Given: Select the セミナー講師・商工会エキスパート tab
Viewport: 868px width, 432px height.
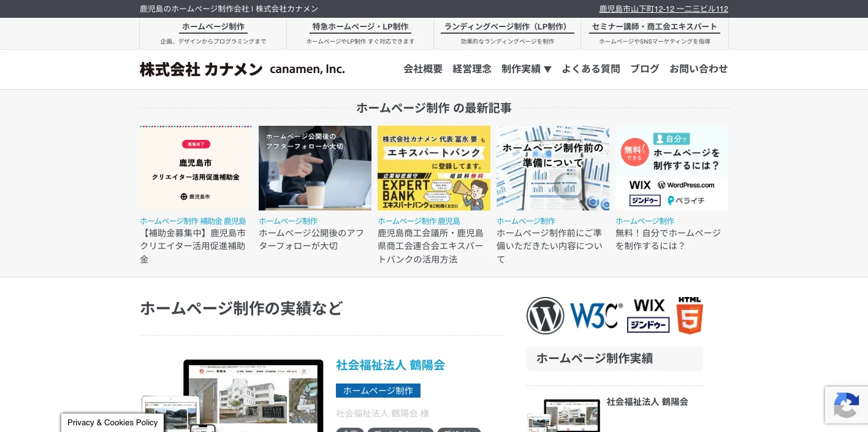Looking at the screenshot, I should tap(655, 34).
